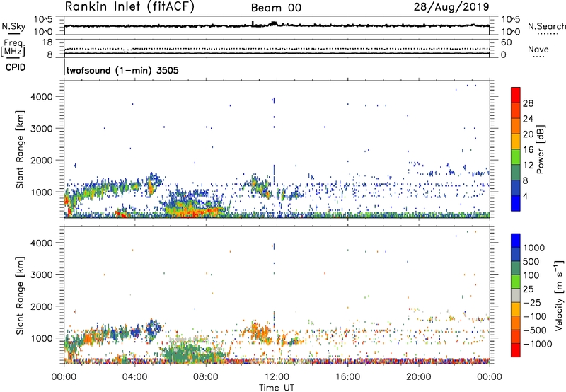Click the "500" label on the Velocity scale
This screenshot has height=392, width=566.
coord(531,261)
